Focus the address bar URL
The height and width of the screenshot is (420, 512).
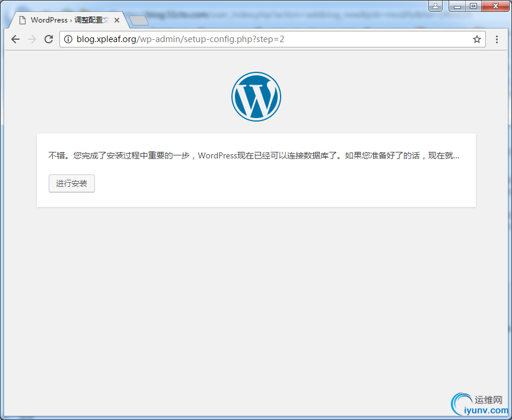pos(272,39)
